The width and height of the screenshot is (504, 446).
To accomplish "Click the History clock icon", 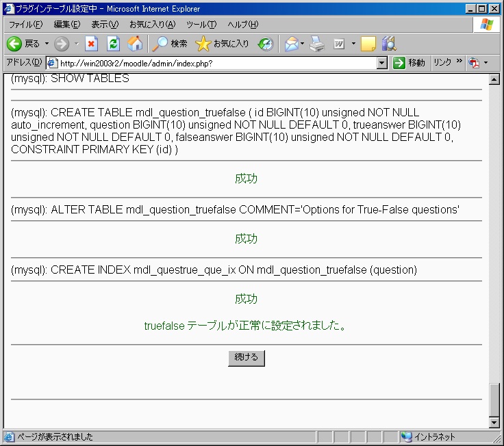I will point(266,44).
